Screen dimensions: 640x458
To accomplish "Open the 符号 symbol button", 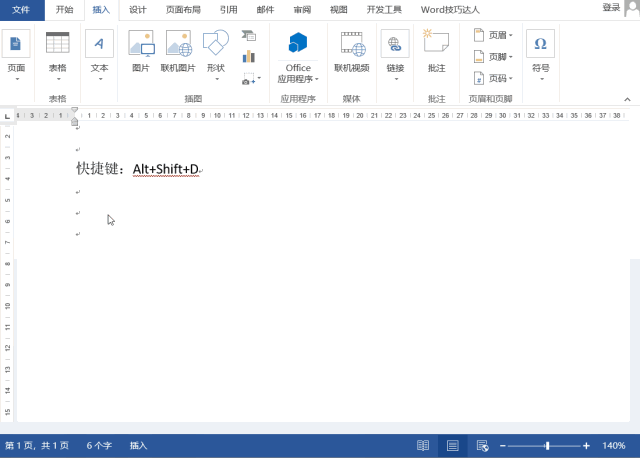I will [540, 54].
